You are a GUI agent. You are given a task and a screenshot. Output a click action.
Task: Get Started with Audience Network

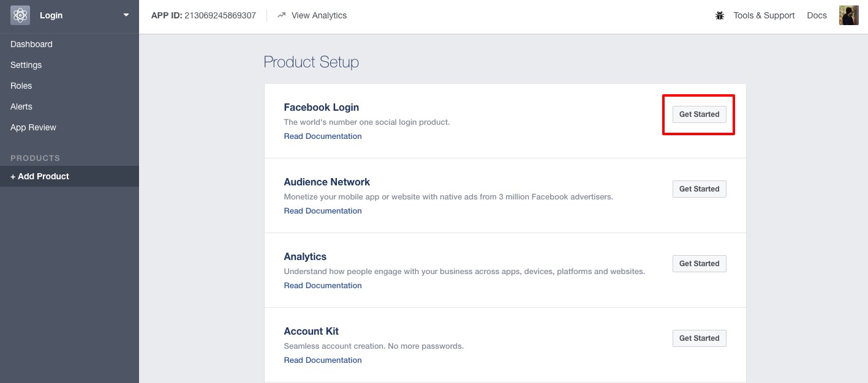point(699,189)
